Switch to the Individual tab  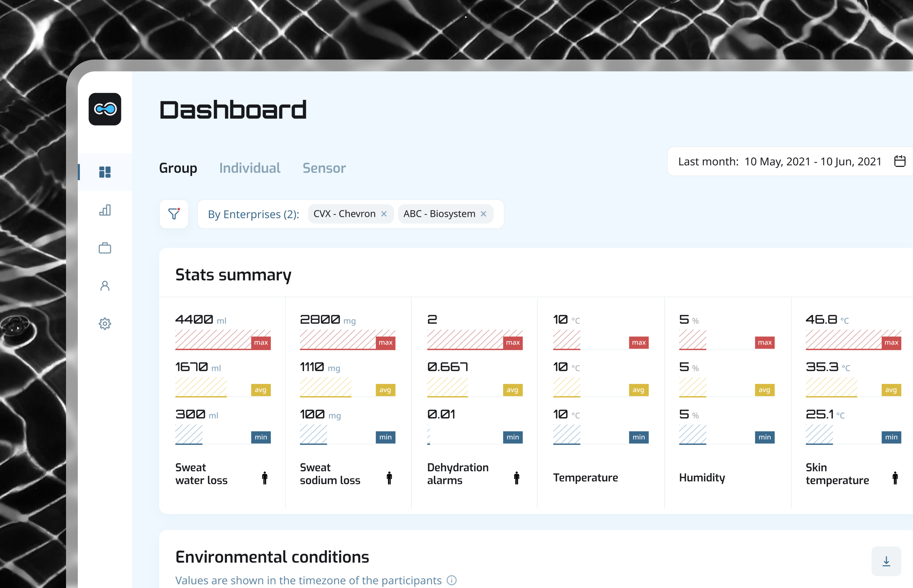pos(250,168)
